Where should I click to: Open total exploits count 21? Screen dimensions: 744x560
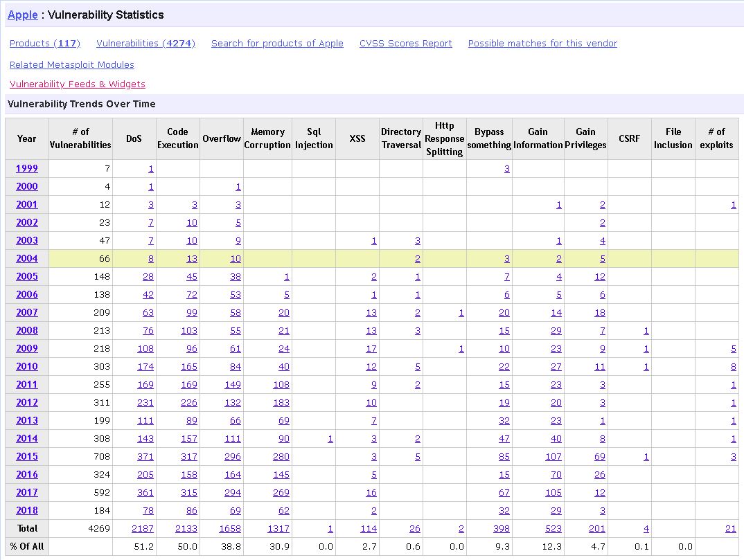pyautogui.click(x=731, y=528)
